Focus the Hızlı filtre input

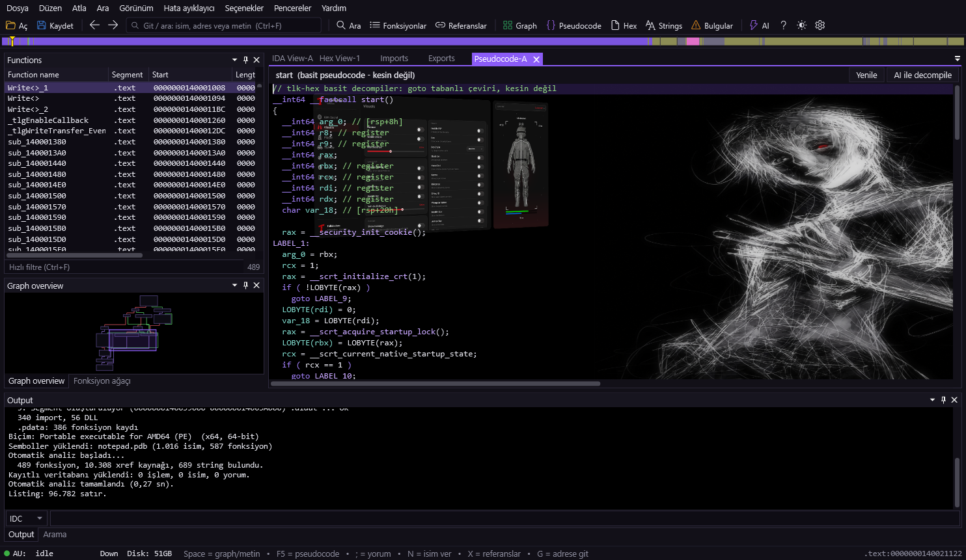tap(124, 267)
